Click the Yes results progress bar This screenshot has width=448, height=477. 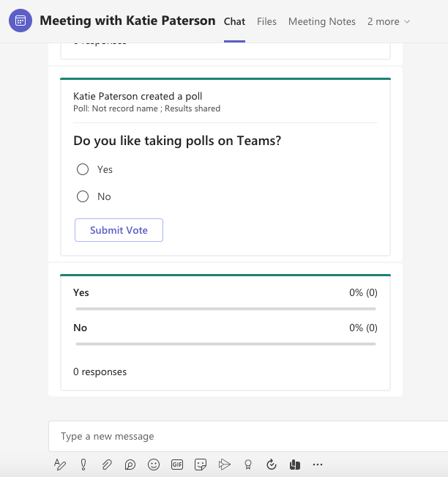coord(225,308)
